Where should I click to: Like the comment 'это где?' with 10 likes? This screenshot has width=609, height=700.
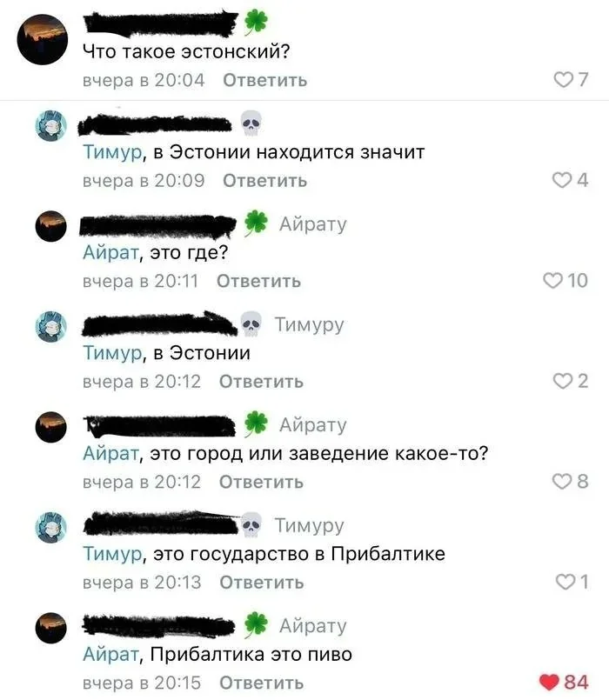[x=552, y=281]
